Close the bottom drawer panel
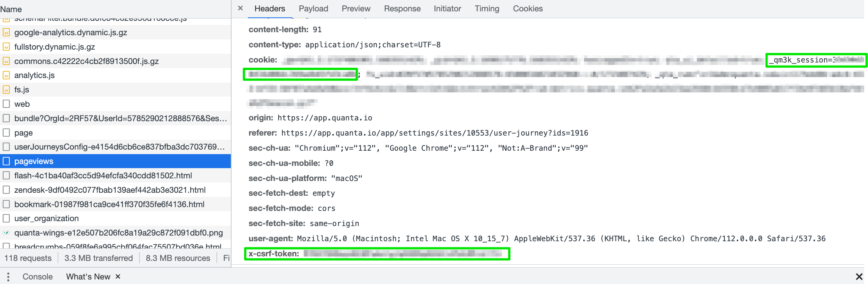This screenshot has width=868, height=284. pyautogui.click(x=859, y=277)
